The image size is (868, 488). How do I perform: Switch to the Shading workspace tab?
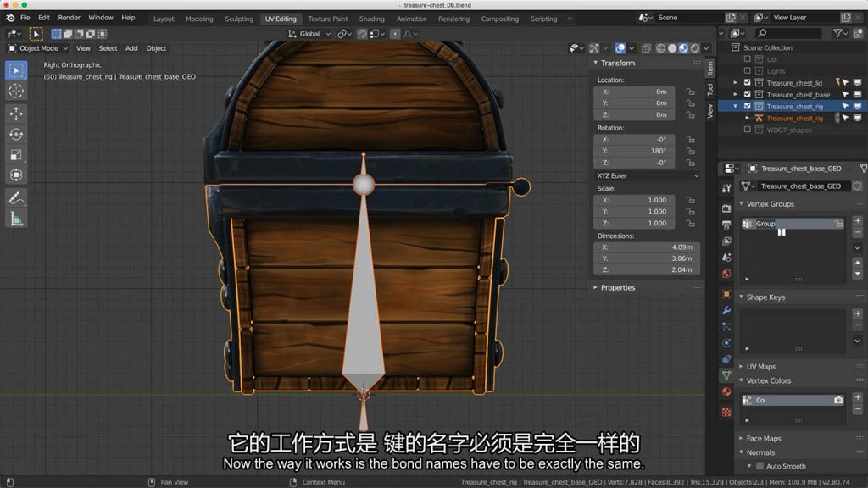tap(371, 19)
